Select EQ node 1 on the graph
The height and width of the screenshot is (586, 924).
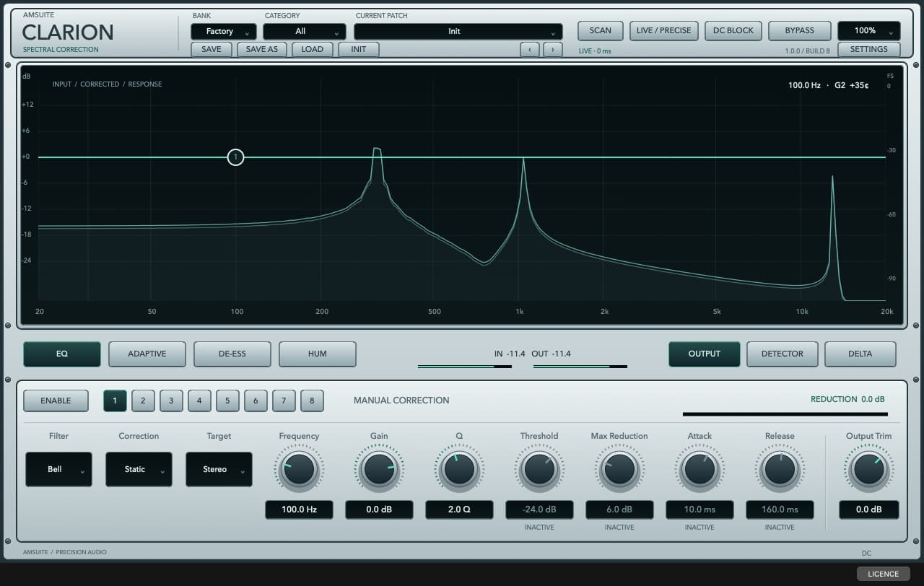[235, 157]
